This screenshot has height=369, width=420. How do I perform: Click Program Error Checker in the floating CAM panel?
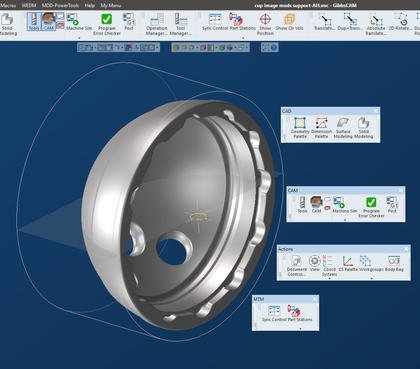pyautogui.click(x=371, y=207)
